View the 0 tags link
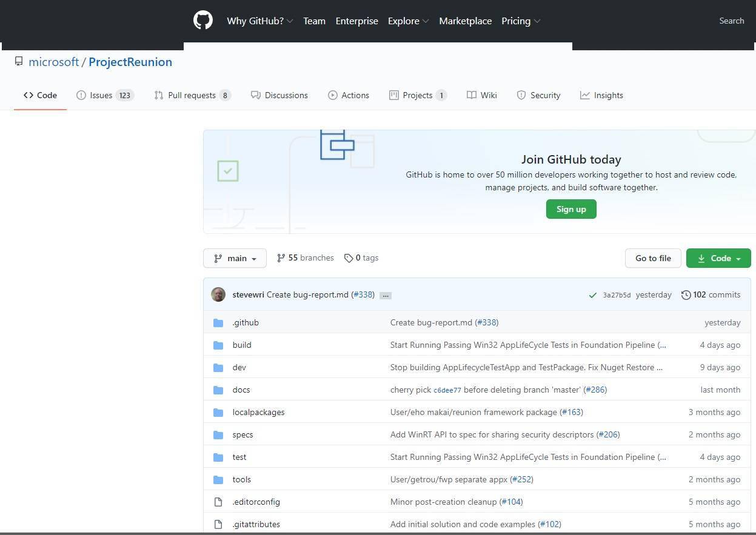 361,258
